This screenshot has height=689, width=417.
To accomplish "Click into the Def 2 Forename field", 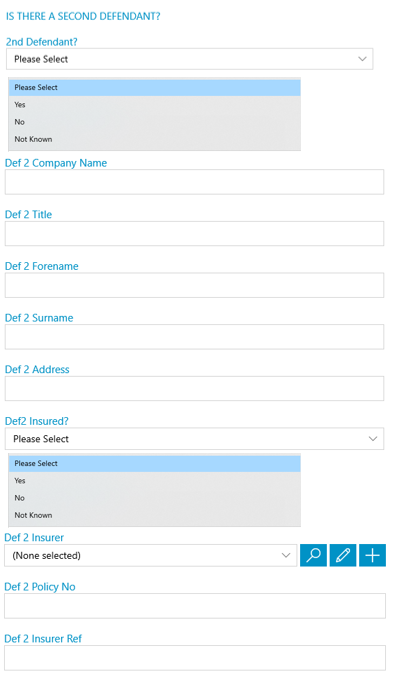I will 194,285.
